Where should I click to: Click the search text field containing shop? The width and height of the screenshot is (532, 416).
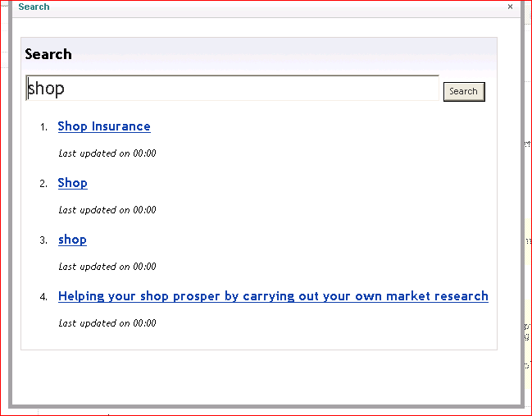pos(233,89)
